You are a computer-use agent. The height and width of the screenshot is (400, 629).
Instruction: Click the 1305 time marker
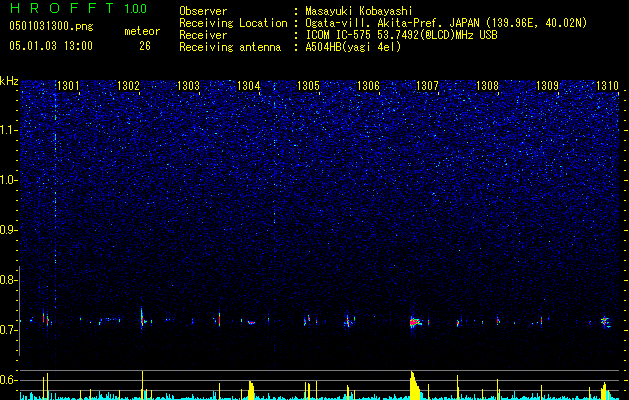click(x=308, y=86)
